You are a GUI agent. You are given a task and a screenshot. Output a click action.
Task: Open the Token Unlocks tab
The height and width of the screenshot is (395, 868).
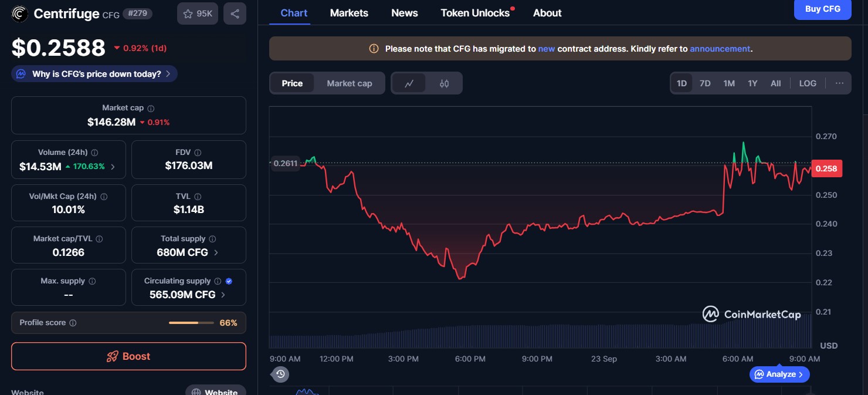pyautogui.click(x=475, y=13)
